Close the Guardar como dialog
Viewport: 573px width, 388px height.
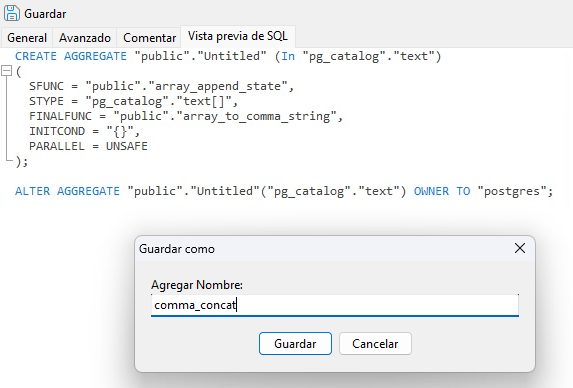pyautogui.click(x=520, y=248)
